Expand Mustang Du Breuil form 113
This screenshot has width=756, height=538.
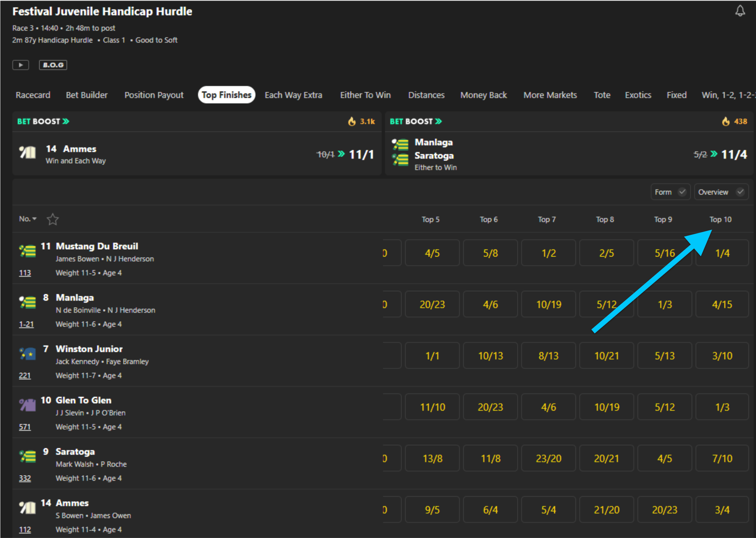coord(25,273)
